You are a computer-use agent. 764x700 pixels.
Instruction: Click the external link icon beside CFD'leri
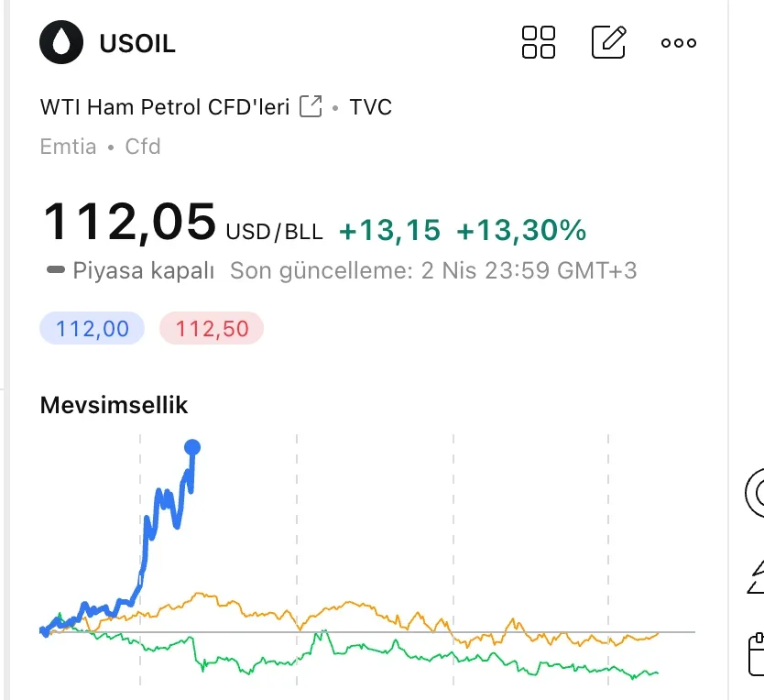point(311,107)
